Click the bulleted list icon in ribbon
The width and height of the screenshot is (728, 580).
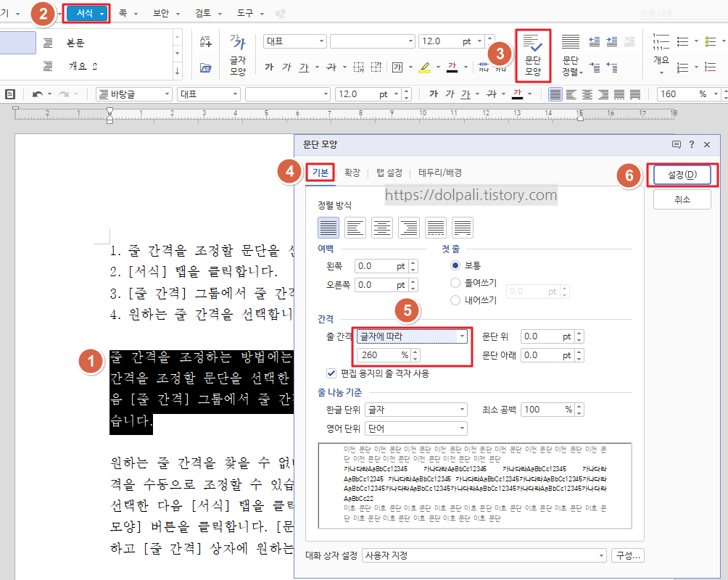coord(682,41)
